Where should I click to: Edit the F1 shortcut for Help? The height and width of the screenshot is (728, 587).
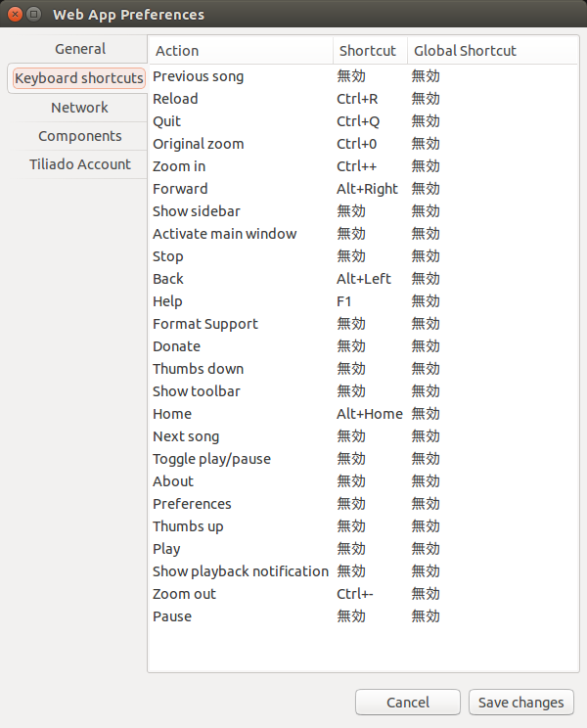pos(343,301)
